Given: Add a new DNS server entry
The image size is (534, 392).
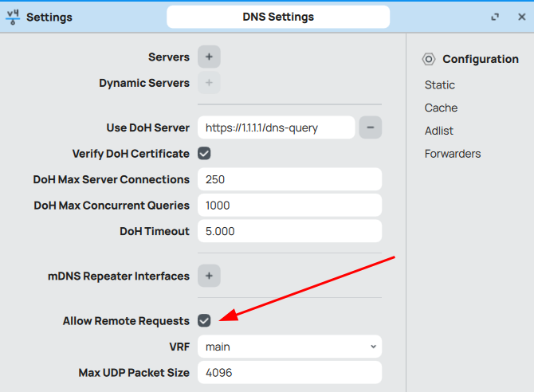Looking at the screenshot, I should tap(209, 57).
